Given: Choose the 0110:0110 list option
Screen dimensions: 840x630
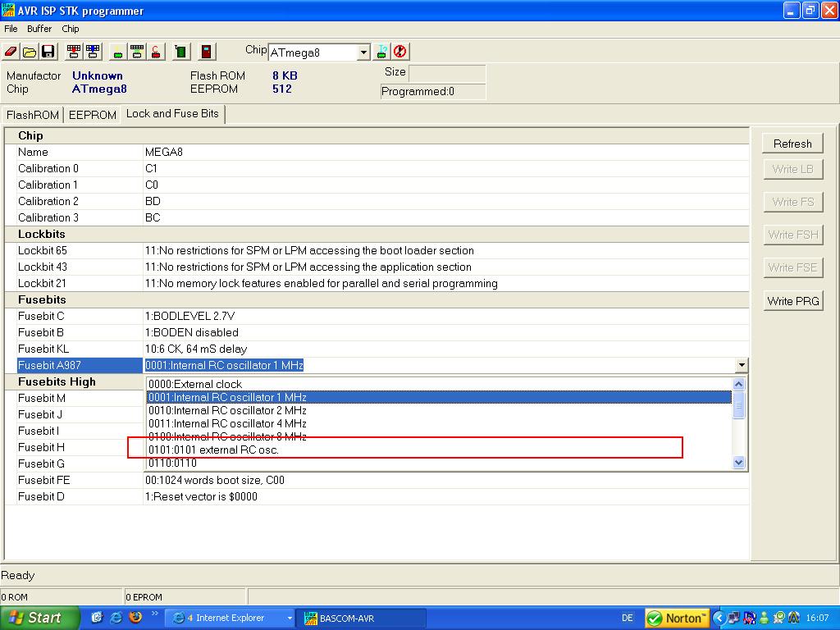Looking at the screenshot, I should click(x=439, y=463).
